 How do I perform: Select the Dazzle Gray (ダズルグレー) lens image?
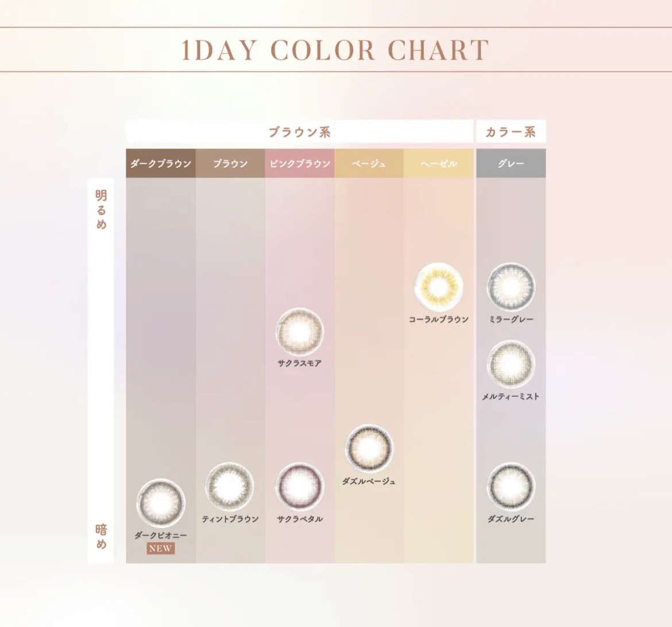click(511, 486)
